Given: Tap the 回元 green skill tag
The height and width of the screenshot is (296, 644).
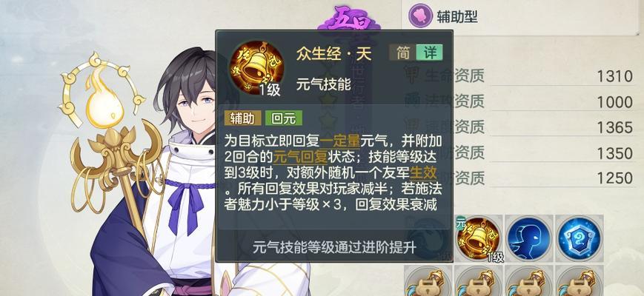Looking at the screenshot, I should coord(284,118).
